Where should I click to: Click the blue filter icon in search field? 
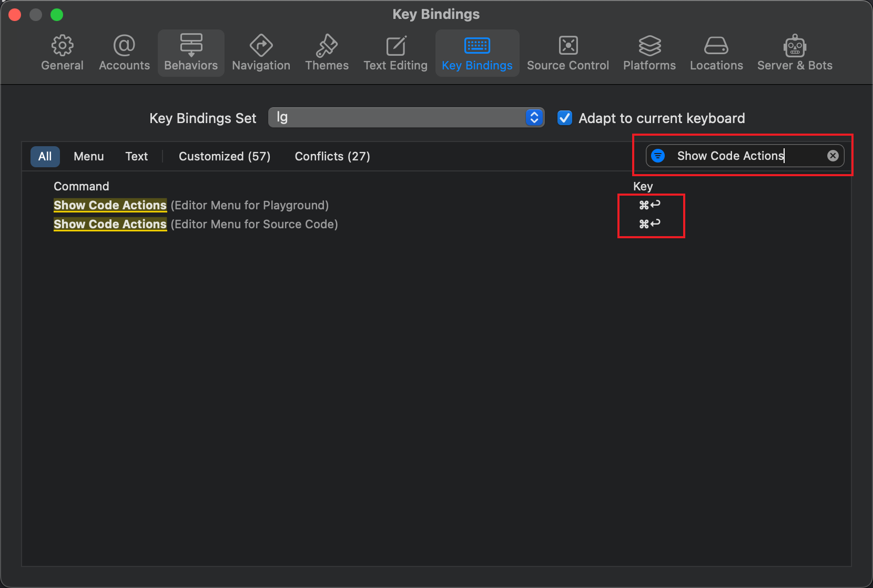pos(658,156)
